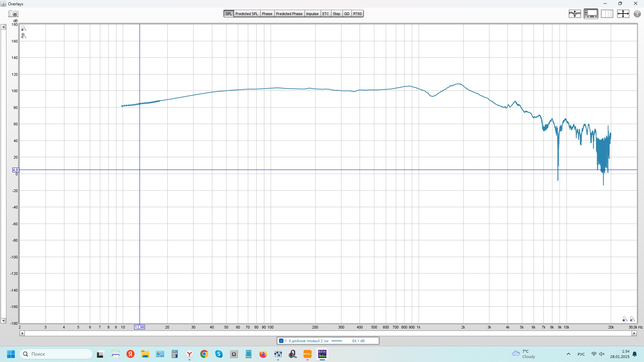Open the graph limits icon
Image resolution: width=644 pixels, height=362 pixels.
pos(607,14)
